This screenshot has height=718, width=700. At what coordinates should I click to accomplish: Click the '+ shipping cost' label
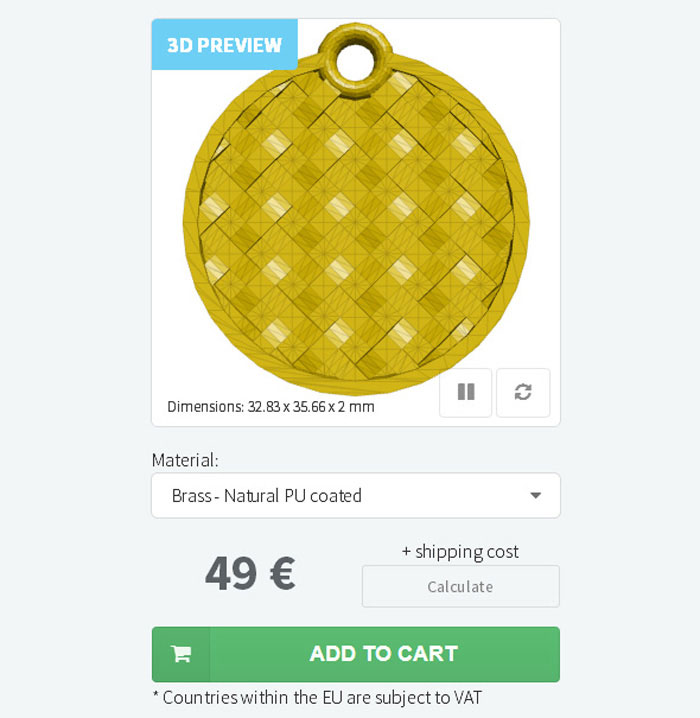[460, 551]
